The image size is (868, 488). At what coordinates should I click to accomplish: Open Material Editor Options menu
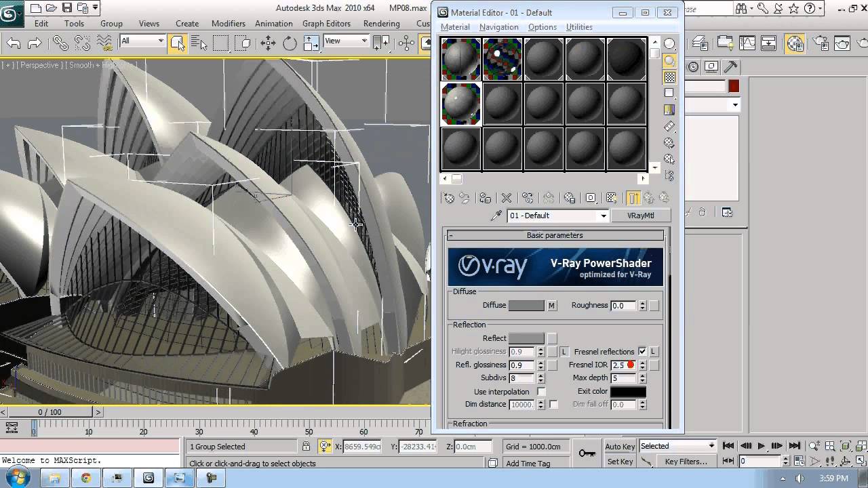click(x=542, y=27)
